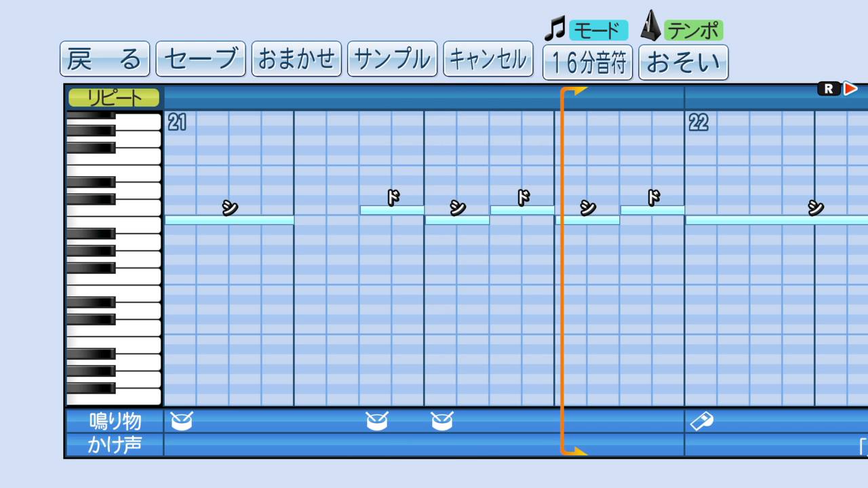Save the song with セーブ
This screenshot has width=868, height=488.
(x=201, y=59)
